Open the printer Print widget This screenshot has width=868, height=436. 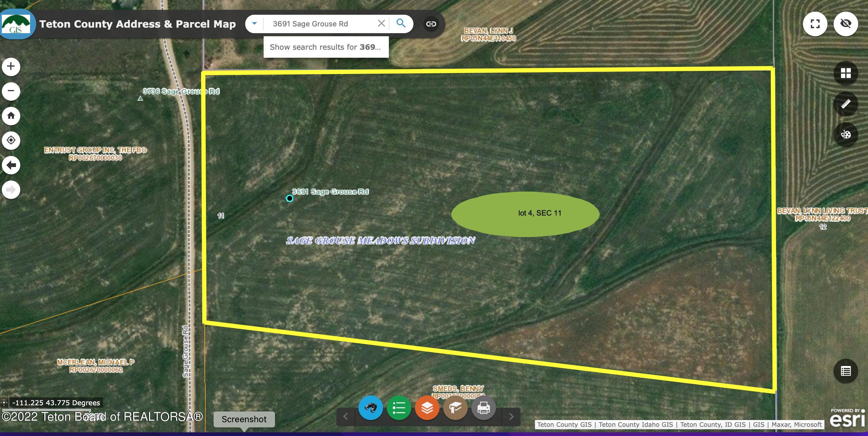[483, 408]
